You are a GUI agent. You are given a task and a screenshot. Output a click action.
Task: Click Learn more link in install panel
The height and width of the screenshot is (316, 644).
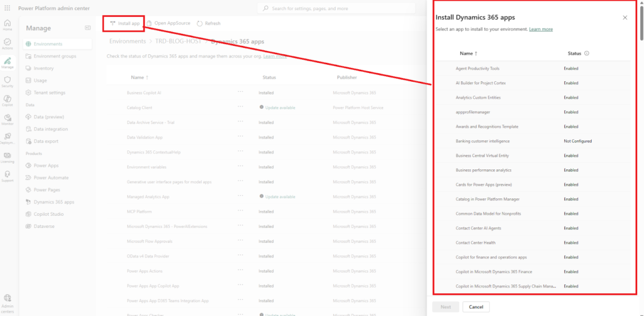point(541,29)
